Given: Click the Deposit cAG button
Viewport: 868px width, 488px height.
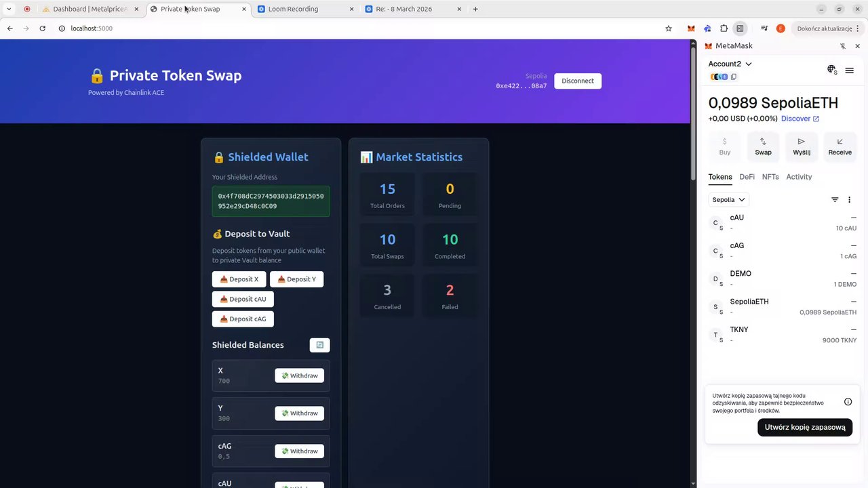Looking at the screenshot, I should pos(243,319).
